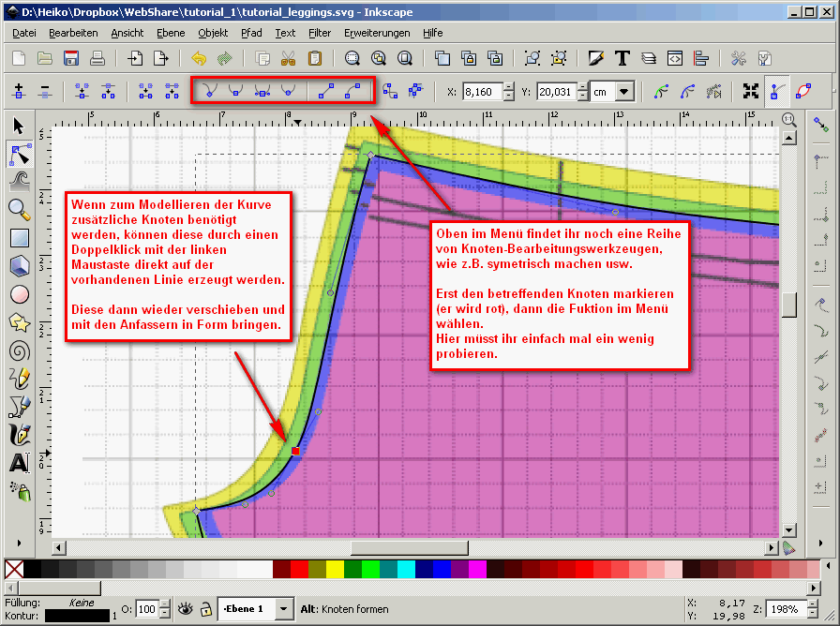Pick the Spiral drawing tool
Screen dimensions: 840x626
(19, 350)
